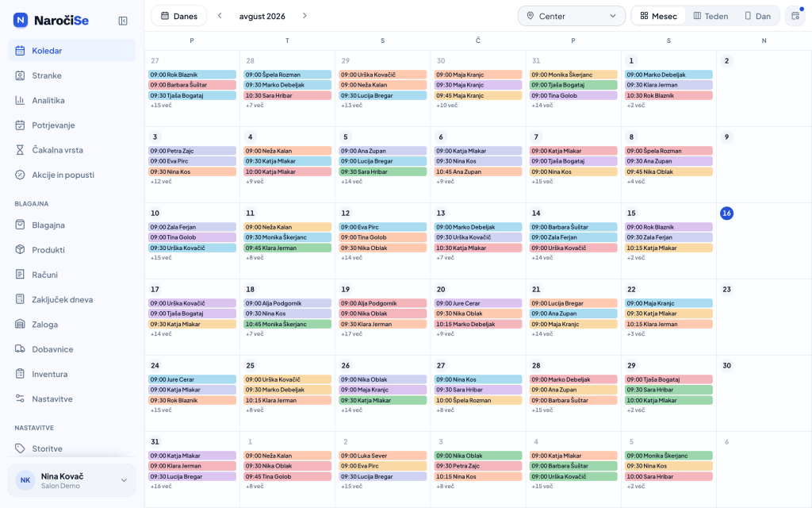Image resolution: width=812 pixels, height=508 pixels.
Task: Open 10:45 Monika Škerjanc appointment on August 18
Action: pyautogui.click(x=287, y=324)
